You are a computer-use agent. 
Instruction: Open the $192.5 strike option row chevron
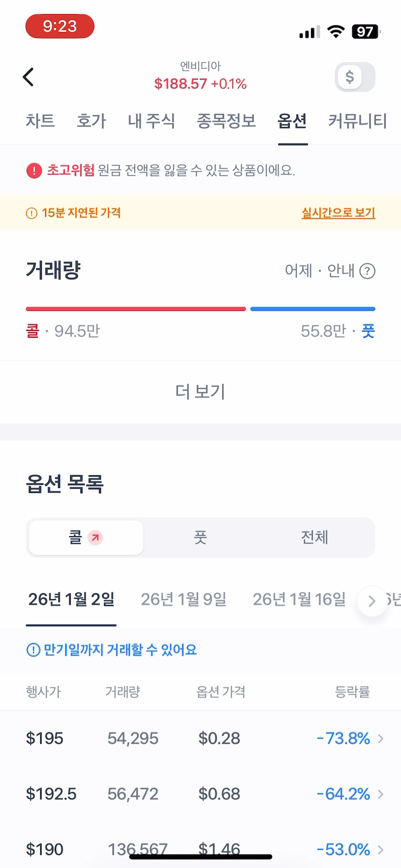381,794
